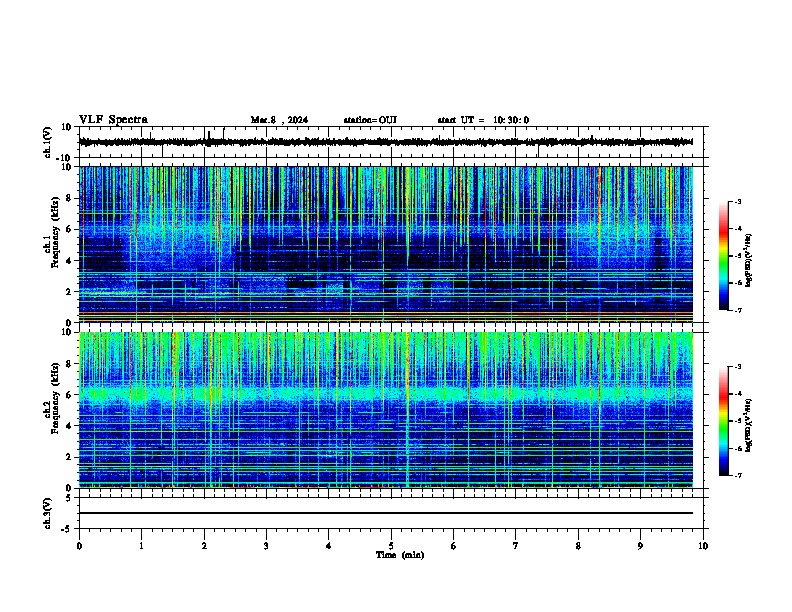Click the '5' tick of the ch.3(V) axis

(x=70, y=497)
